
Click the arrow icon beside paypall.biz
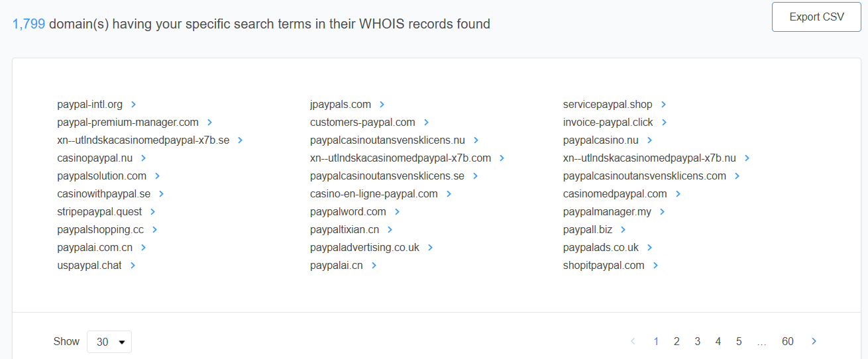623,230
